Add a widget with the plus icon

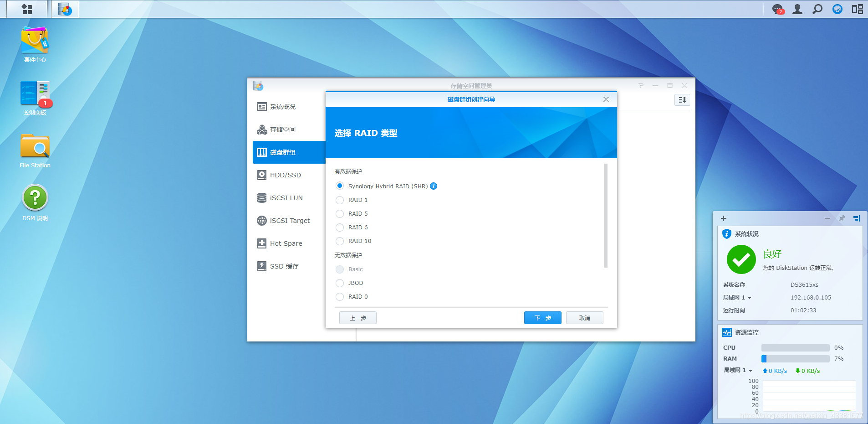[x=724, y=218]
